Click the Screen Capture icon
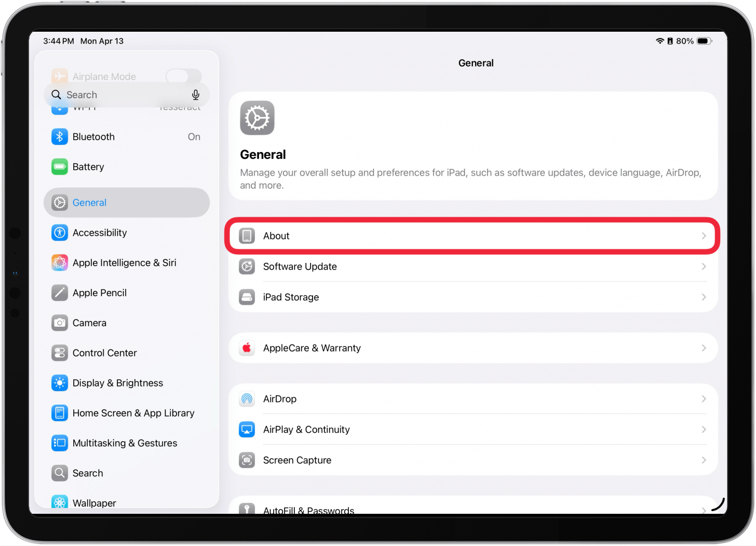This screenshot has width=756, height=546. [247, 460]
